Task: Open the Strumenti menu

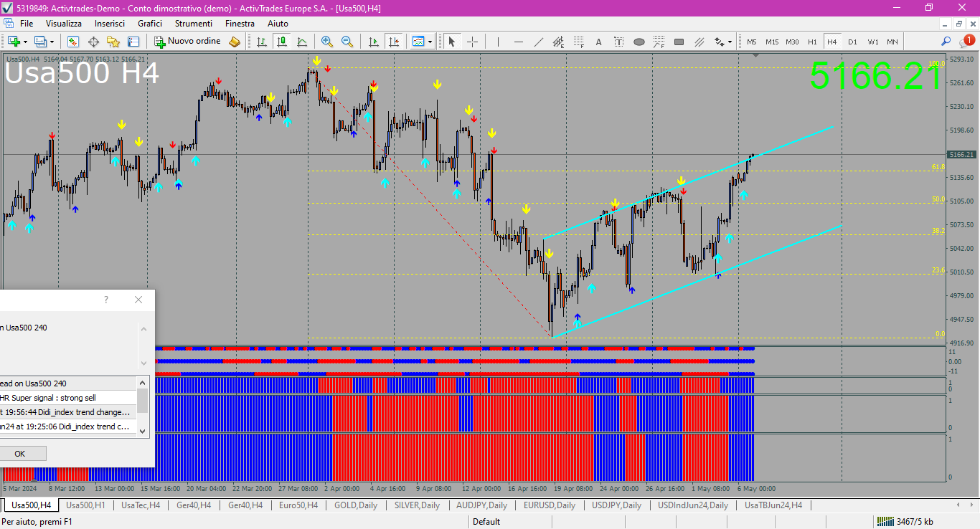Action: (194, 24)
